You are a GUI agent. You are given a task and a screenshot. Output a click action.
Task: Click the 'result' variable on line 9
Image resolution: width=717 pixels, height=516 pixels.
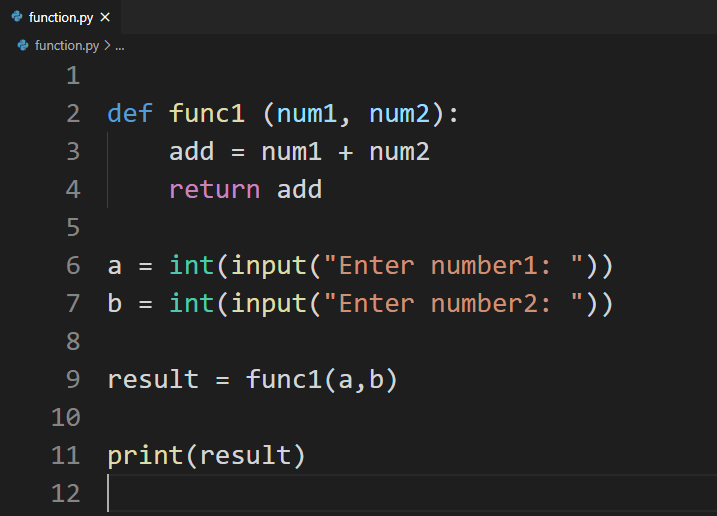click(x=153, y=380)
